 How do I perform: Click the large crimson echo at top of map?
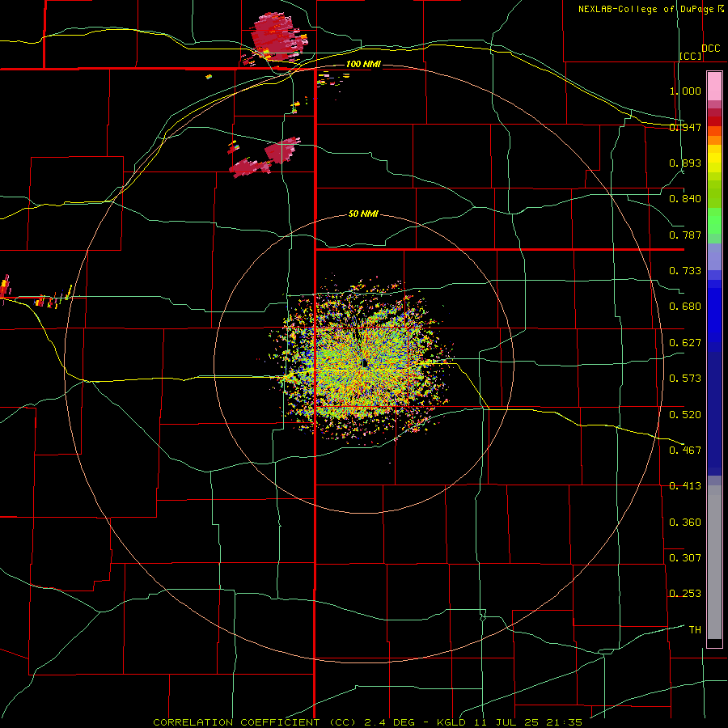coord(277,36)
